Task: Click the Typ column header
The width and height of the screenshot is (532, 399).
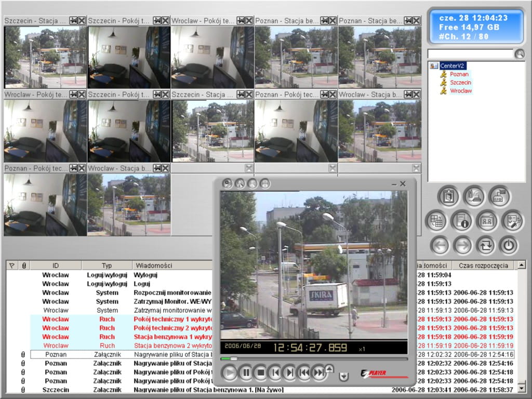Action: [107, 265]
